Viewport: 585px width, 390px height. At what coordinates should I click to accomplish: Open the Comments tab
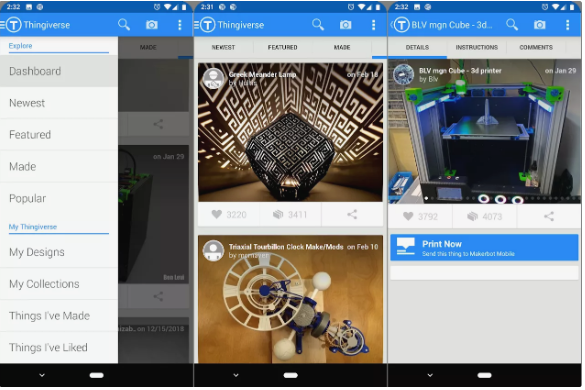pos(536,47)
